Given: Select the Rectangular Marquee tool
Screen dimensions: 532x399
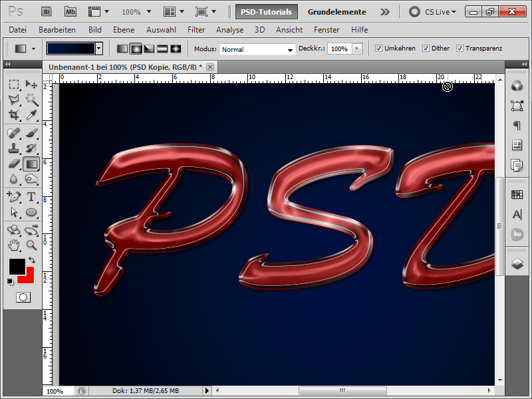Looking at the screenshot, I should (x=13, y=84).
